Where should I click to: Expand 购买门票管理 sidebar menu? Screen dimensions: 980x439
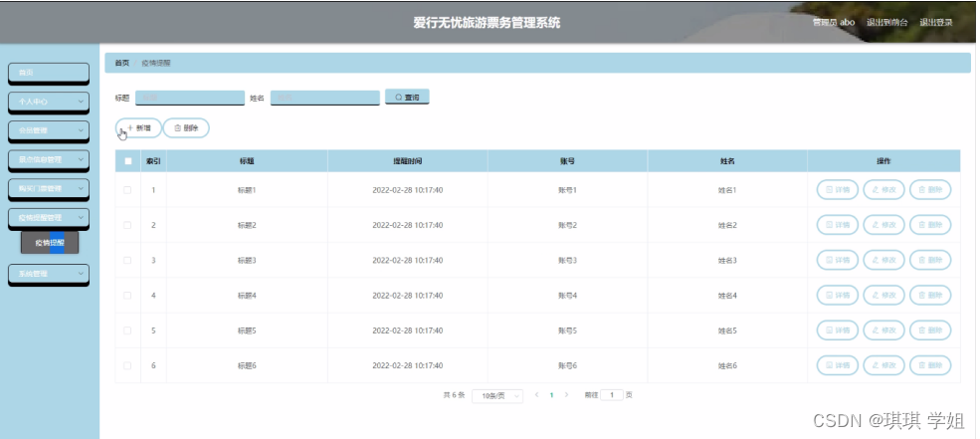[49, 188]
